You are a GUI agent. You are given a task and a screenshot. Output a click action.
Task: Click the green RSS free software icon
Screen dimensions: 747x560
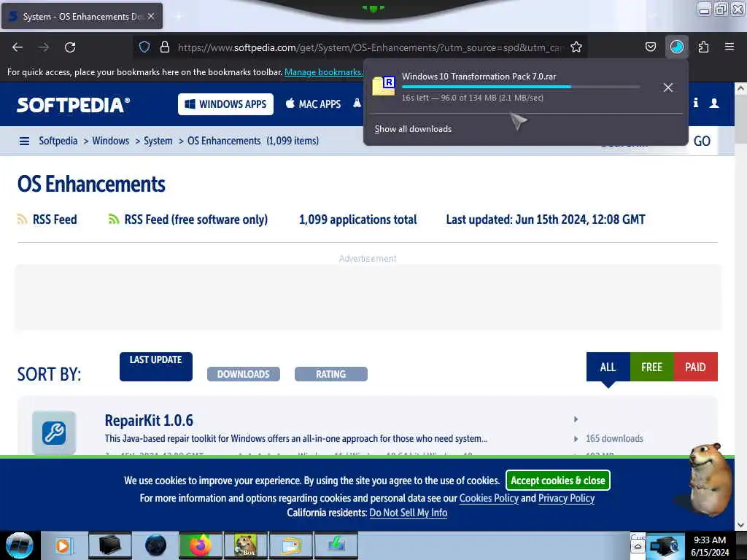113,219
